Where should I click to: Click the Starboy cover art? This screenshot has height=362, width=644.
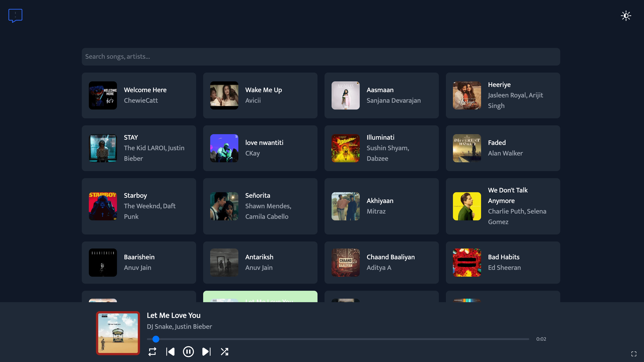click(103, 206)
